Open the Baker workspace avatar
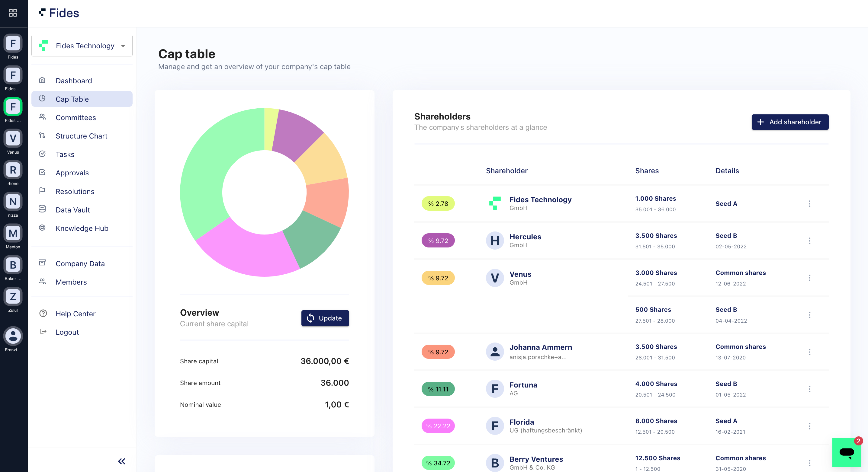868x472 pixels. (x=13, y=265)
